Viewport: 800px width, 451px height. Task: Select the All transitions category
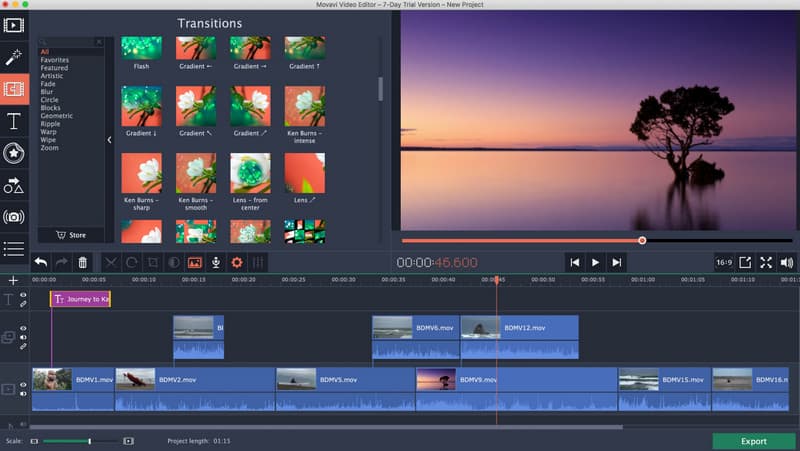[x=45, y=52]
